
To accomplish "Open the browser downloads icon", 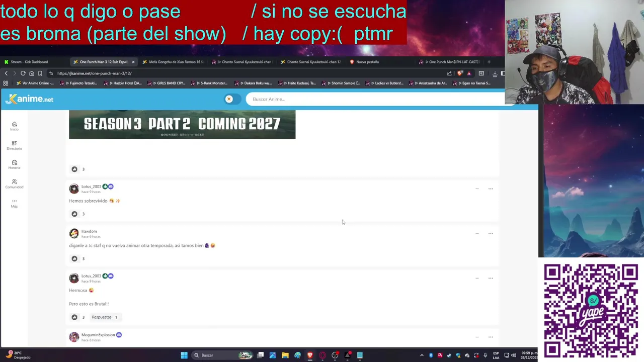I will (495, 73).
